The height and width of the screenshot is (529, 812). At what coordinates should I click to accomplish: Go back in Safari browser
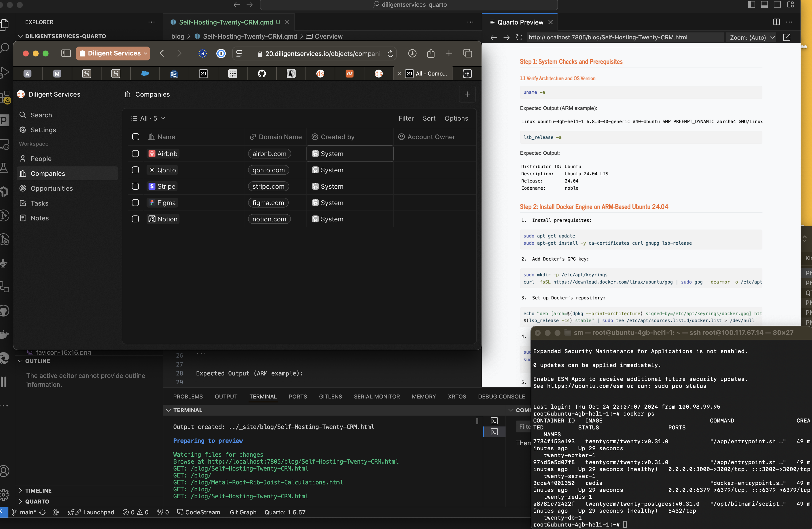(x=162, y=53)
